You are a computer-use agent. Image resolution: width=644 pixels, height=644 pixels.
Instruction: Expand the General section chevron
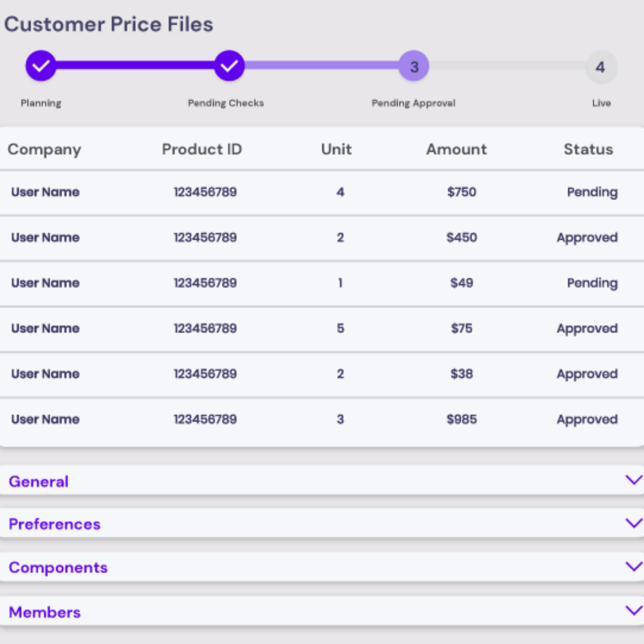coord(633,480)
